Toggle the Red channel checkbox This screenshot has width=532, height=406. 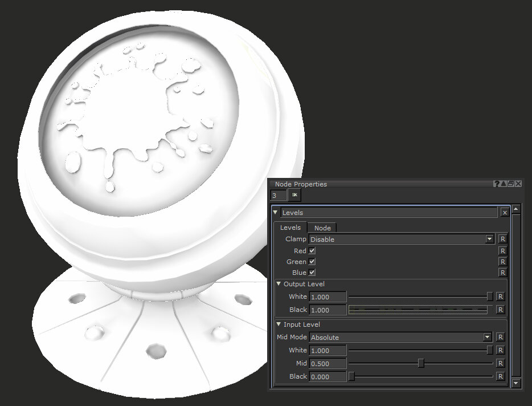(x=312, y=251)
